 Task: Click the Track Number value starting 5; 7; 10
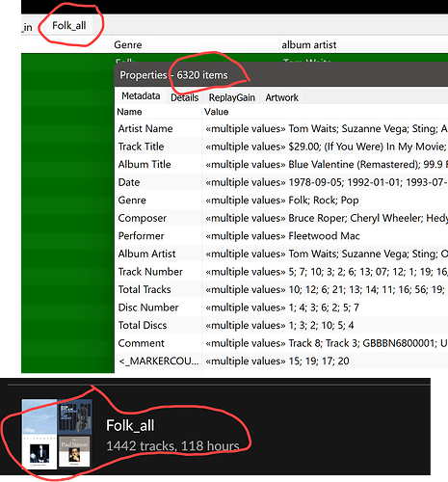(x=327, y=272)
